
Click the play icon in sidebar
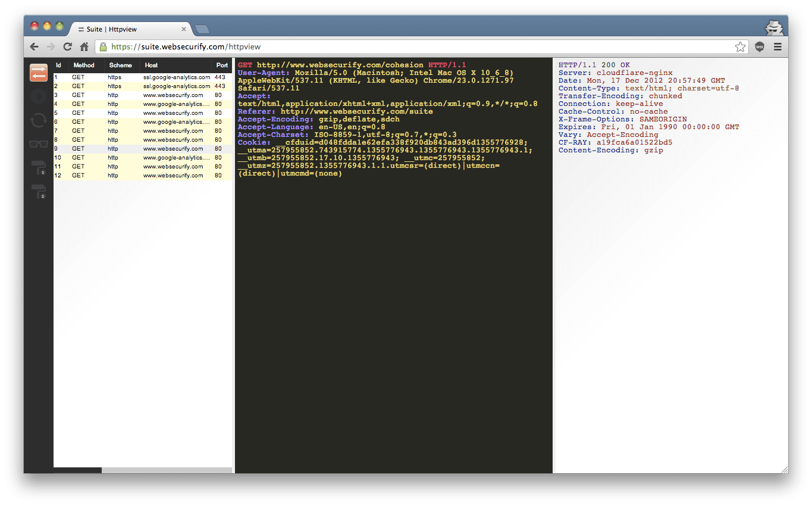(39, 96)
